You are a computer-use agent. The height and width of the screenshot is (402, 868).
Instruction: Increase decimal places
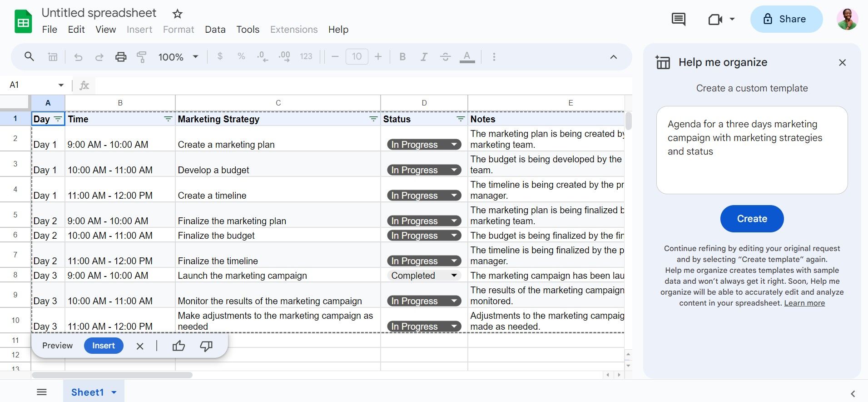(x=284, y=57)
